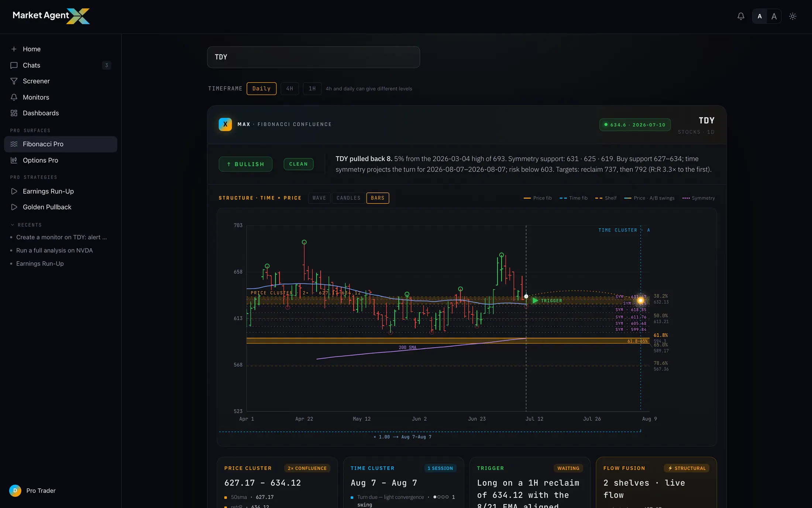This screenshot has height=508, width=812.
Task: Toggle the light/dark theme sun icon
Action: click(792, 16)
